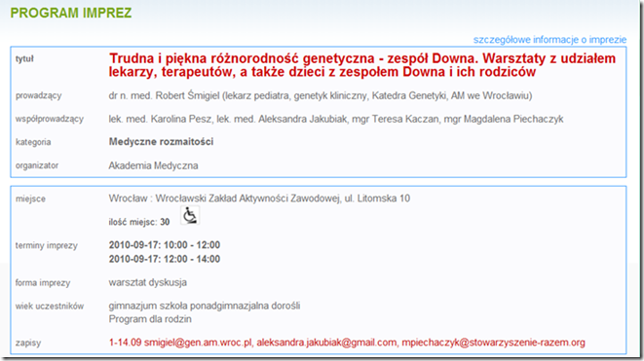The image size is (644, 361).
Task: Click the 'miejsce' row label
Action: click(x=30, y=199)
